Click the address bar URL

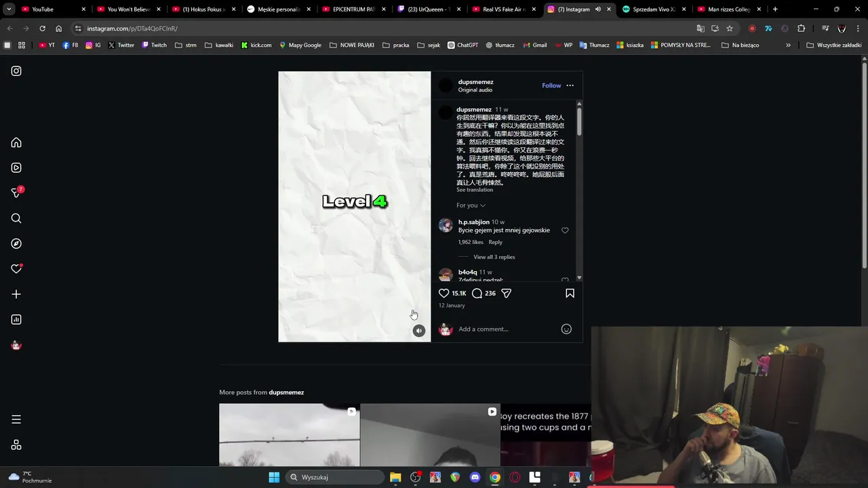pyautogui.click(x=132, y=28)
